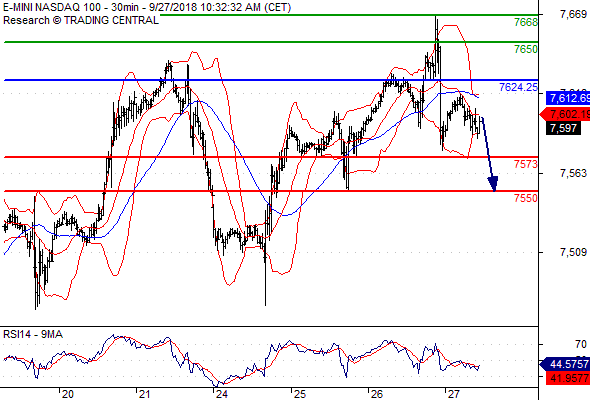Click the blue 7,612.69 price tag
The height and width of the screenshot is (400, 590).
568,99
